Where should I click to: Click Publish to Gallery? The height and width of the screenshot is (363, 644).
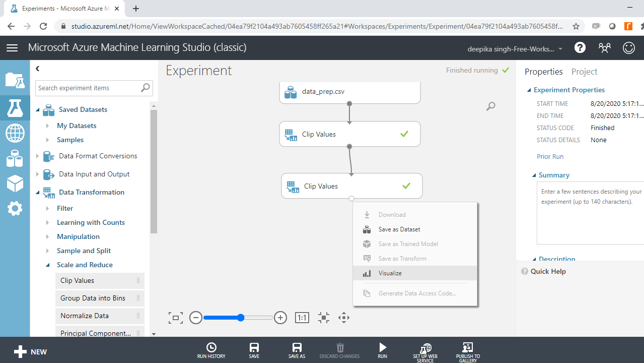point(468,352)
